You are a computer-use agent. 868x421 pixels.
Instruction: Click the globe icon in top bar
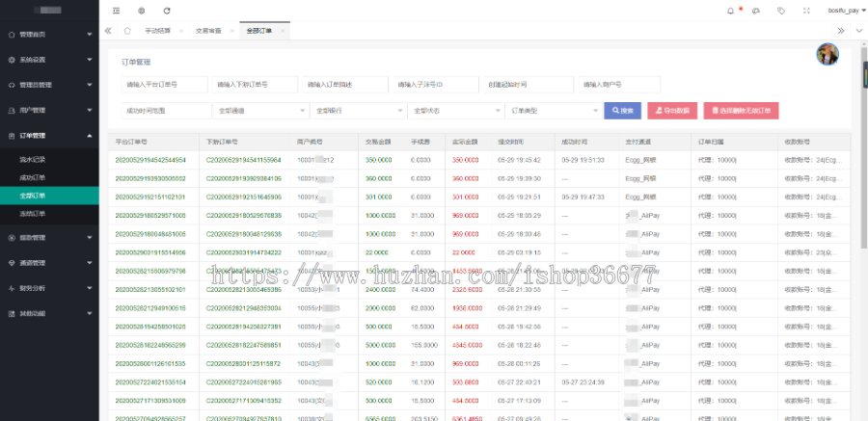(x=142, y=11)
